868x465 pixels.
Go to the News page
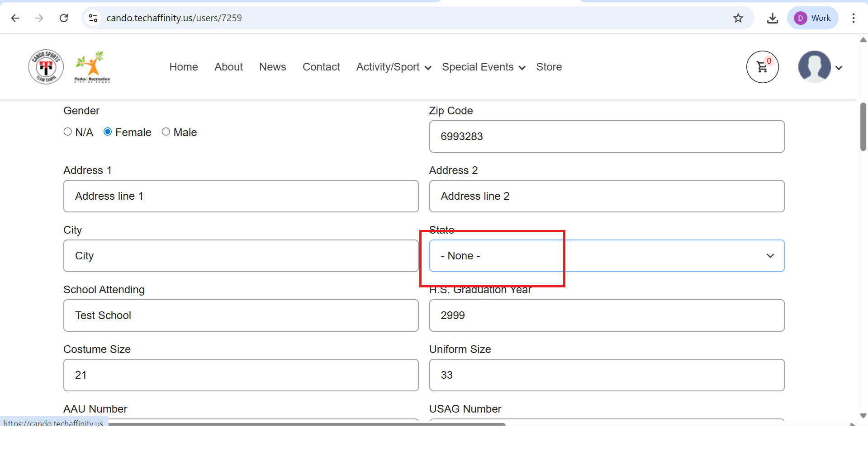tap(272, 67)
